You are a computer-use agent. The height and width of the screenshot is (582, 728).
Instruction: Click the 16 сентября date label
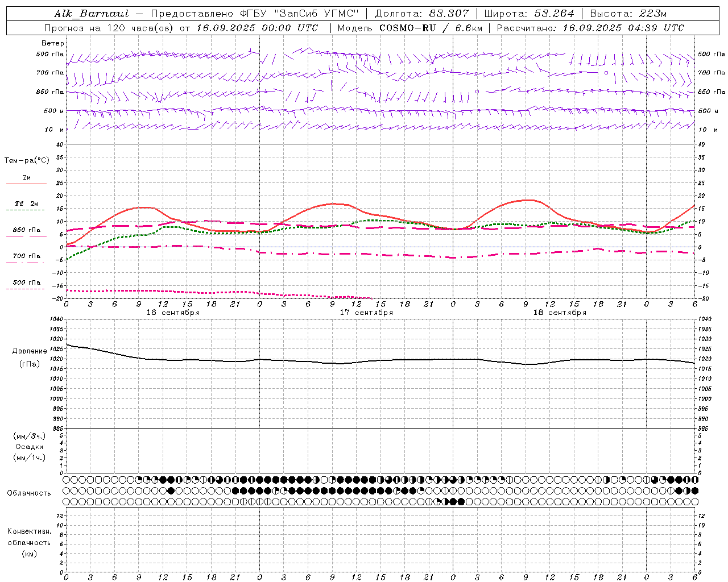coord(173,313)
